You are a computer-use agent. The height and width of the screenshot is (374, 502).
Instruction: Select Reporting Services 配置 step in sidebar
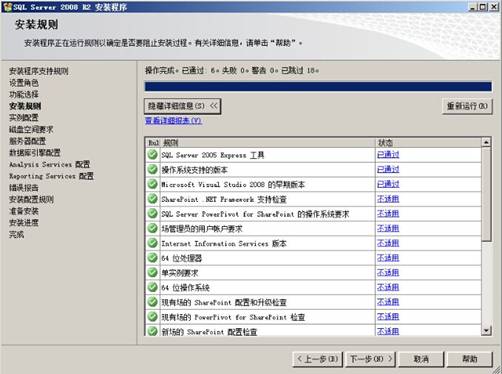pos(51,176)
